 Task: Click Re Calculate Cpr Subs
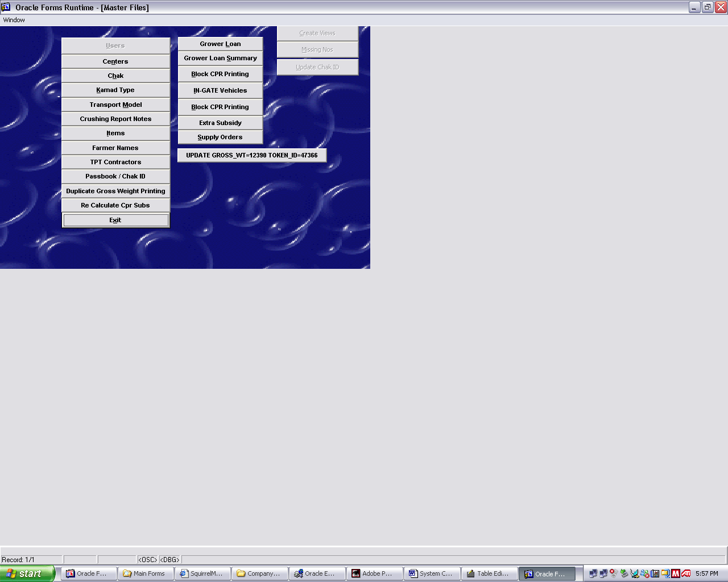(115, 205)
